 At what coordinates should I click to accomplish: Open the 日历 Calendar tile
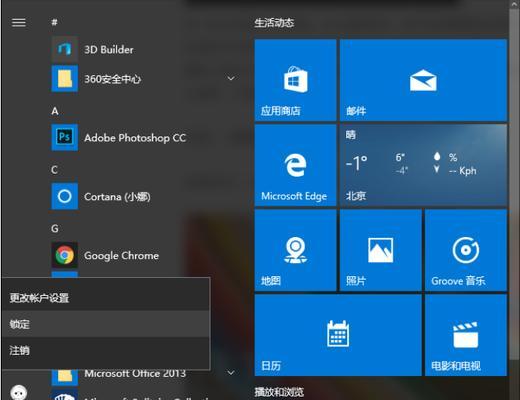pos(338,335)
